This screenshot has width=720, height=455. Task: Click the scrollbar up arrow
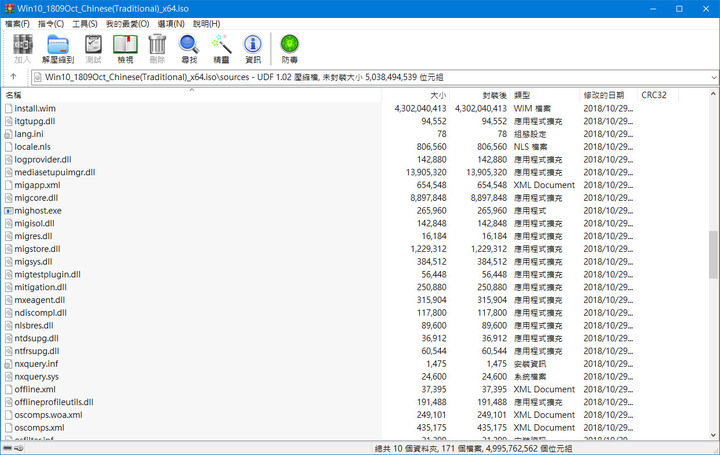713,94
